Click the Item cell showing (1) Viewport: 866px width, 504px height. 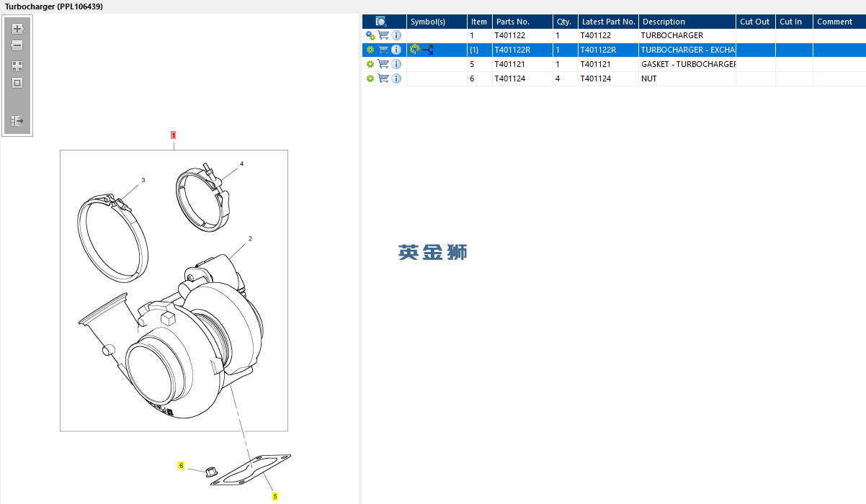point(480,50)
